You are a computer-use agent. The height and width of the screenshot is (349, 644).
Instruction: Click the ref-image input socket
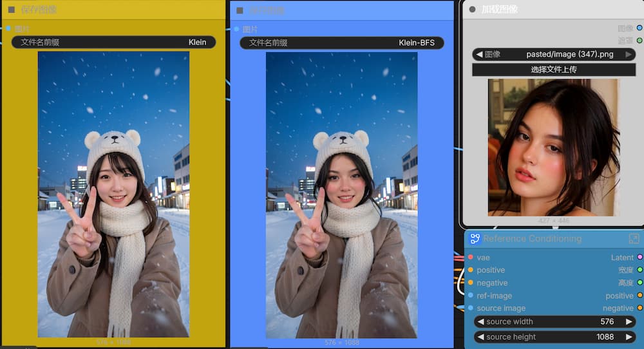[471, 296]
